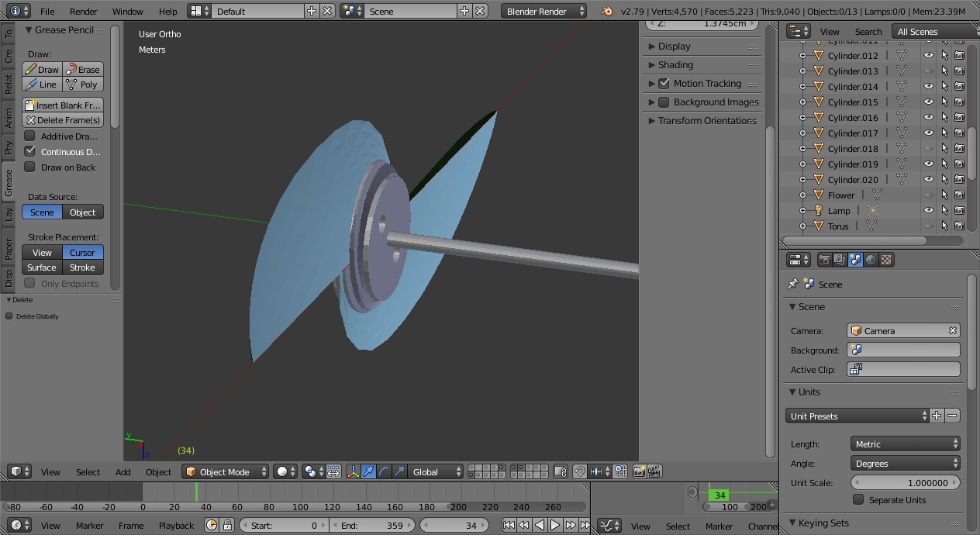980x535 pixels.
Task: Toggle Lamp visibility eye icon
Action: pyautogui.click(x=929, y=210)
